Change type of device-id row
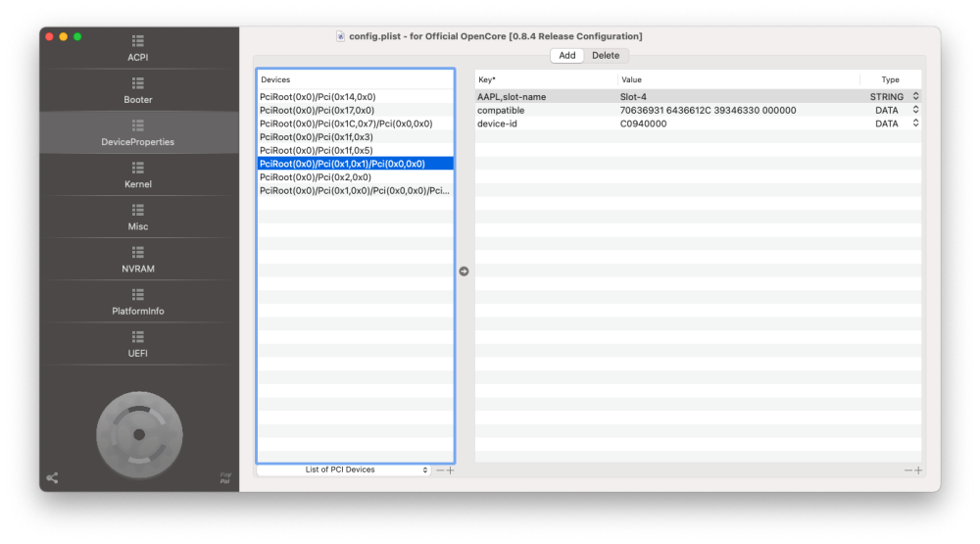The image size is (980, 544). 915,124
